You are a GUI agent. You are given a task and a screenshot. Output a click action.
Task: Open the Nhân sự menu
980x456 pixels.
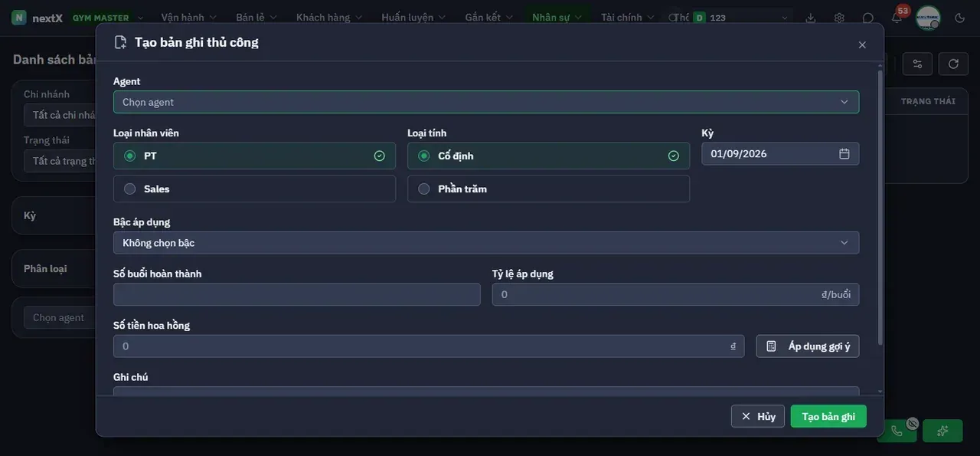[x=557, y=18]
